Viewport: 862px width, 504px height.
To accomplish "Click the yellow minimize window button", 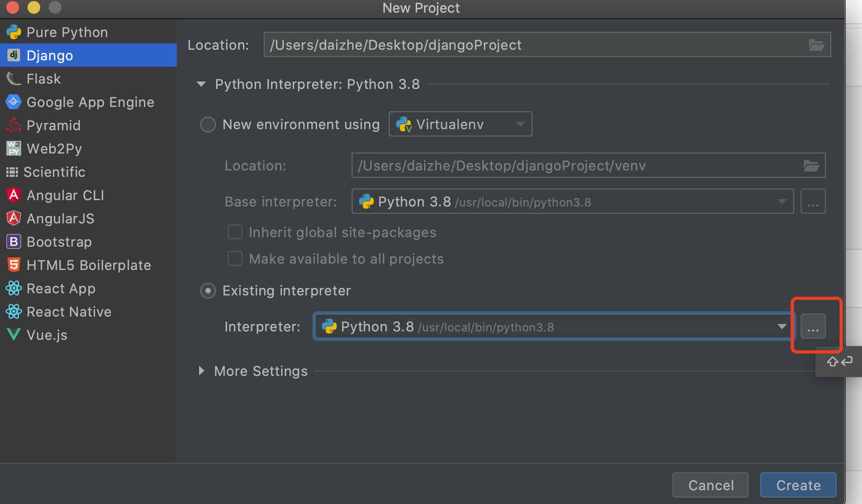I will (34, 7).
